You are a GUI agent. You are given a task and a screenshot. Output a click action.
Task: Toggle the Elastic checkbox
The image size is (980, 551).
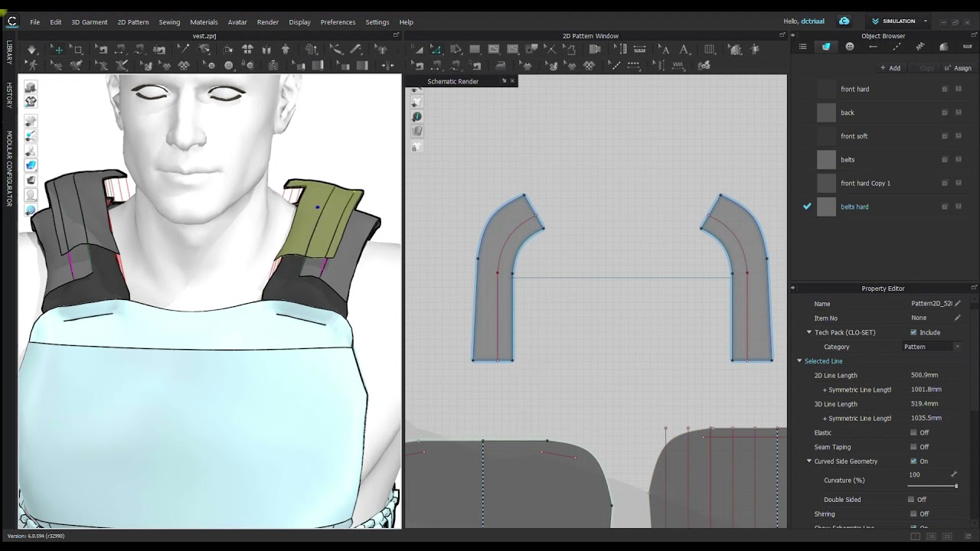tap(913, 432)
